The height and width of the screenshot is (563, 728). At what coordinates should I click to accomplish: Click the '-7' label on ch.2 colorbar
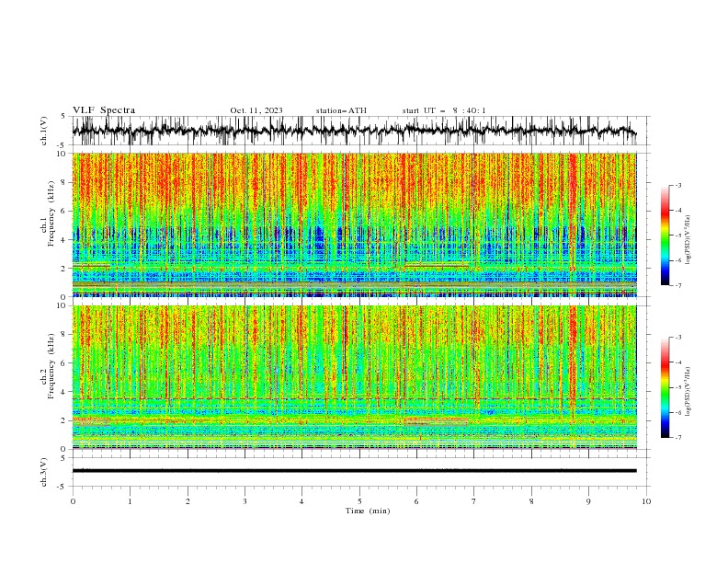point(677,438)
